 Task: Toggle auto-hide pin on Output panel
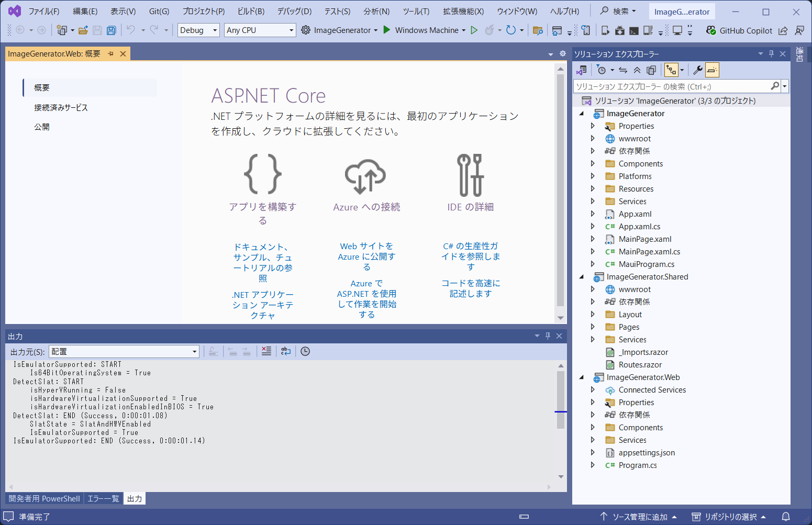pos(548,336)
